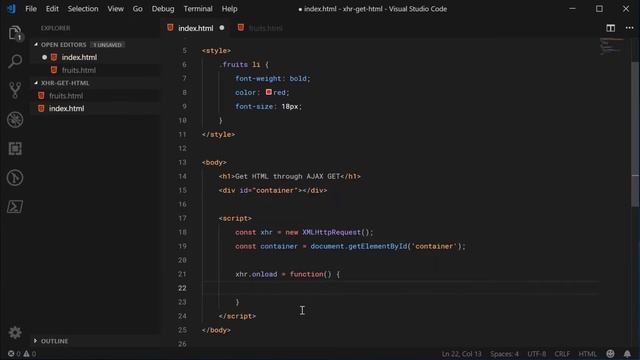Screen dimensions: 640x360
Task: Open the View menu
Action: [116, 9]
